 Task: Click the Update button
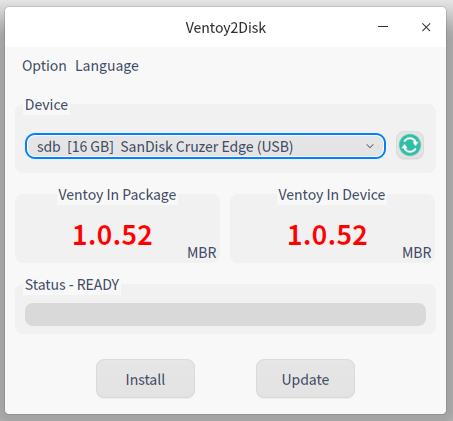pos(305,379)
